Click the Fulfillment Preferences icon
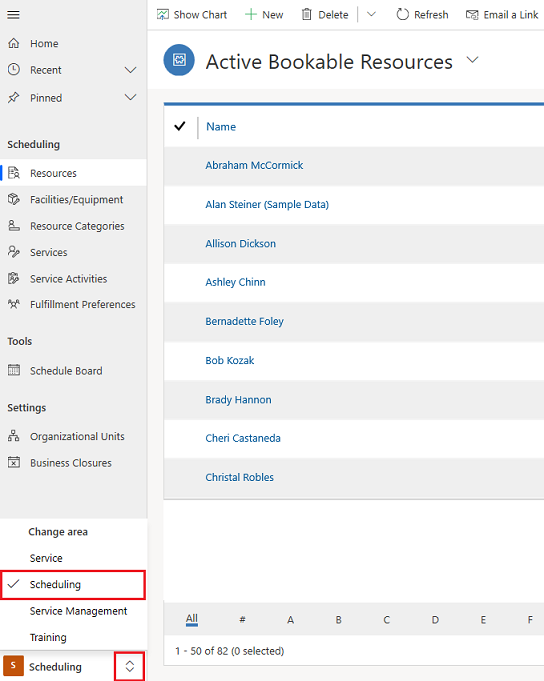544x681 pixels. coord(14,304)
